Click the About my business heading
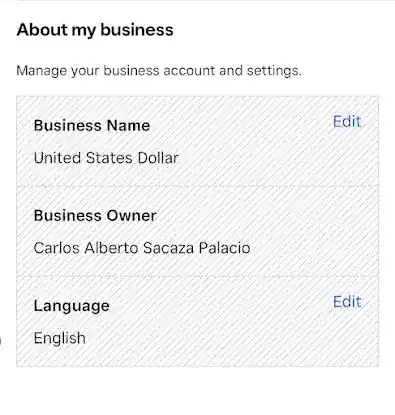The height and width of the screenshot is (415, 395). [x=95, y=30]
